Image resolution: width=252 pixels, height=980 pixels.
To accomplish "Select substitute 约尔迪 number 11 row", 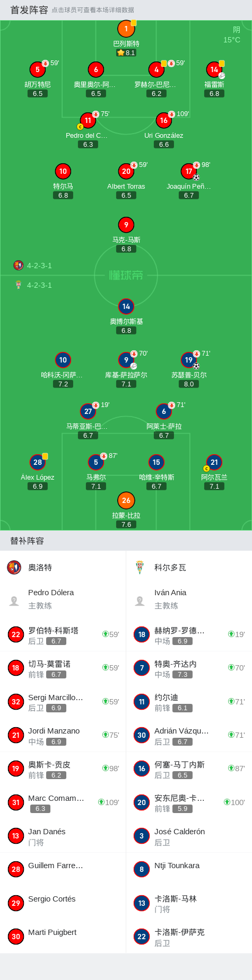I will point(189,702).
